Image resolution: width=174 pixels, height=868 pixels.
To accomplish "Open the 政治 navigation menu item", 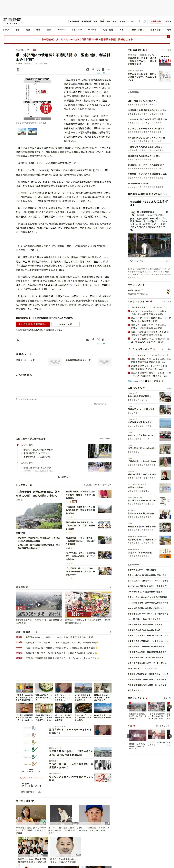I will (x=38, y=30).
